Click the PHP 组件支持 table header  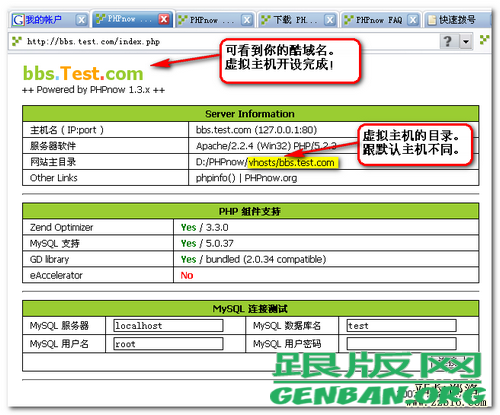click(x=250, y=211)
